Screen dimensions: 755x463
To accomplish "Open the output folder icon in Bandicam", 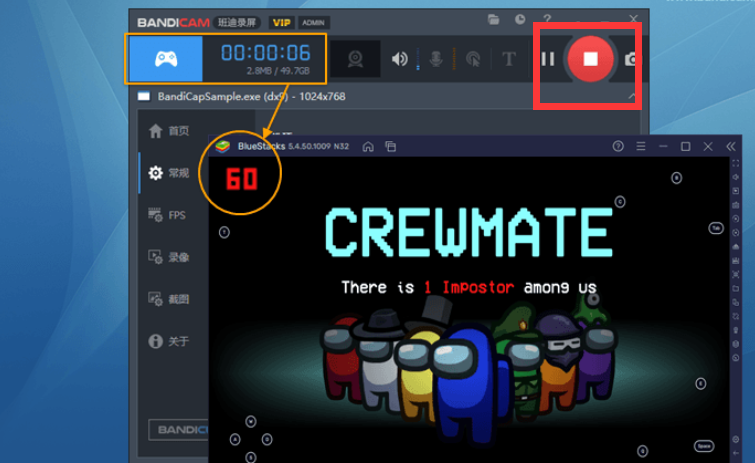I will pyautogui.click(x=493, y=20).
